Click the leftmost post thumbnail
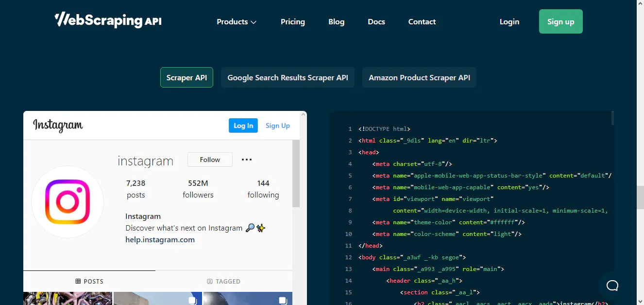This screenshot has height=305, width=644. (67, 299)
